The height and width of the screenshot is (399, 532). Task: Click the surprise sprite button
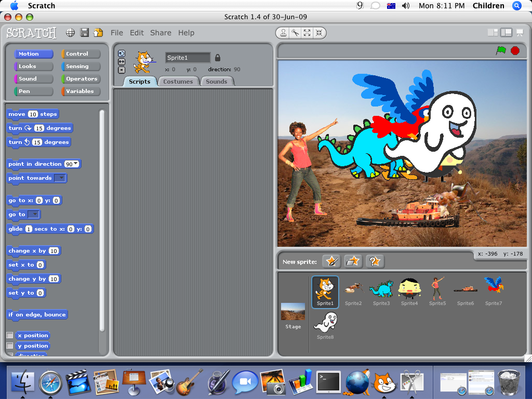(x=375, y=261)
